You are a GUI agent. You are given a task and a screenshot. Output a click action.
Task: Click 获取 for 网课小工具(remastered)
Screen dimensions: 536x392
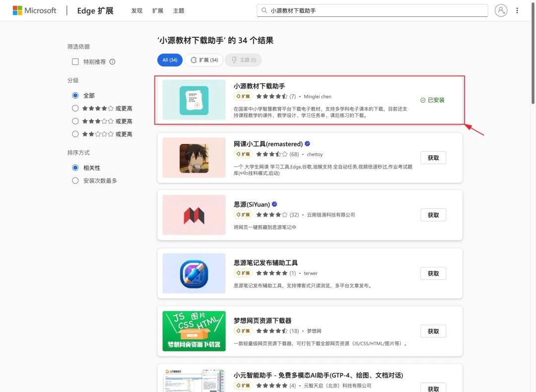[x=433, y=158]
